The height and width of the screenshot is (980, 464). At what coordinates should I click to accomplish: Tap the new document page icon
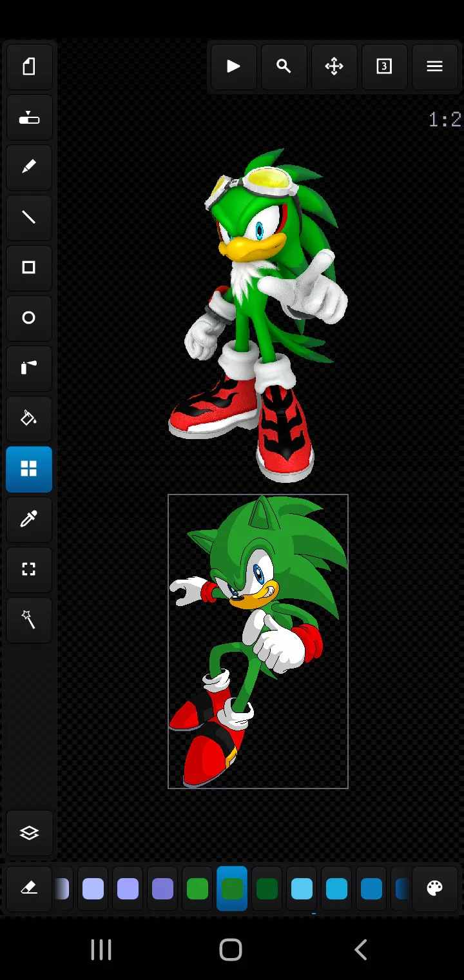click(x=29, y=66)
